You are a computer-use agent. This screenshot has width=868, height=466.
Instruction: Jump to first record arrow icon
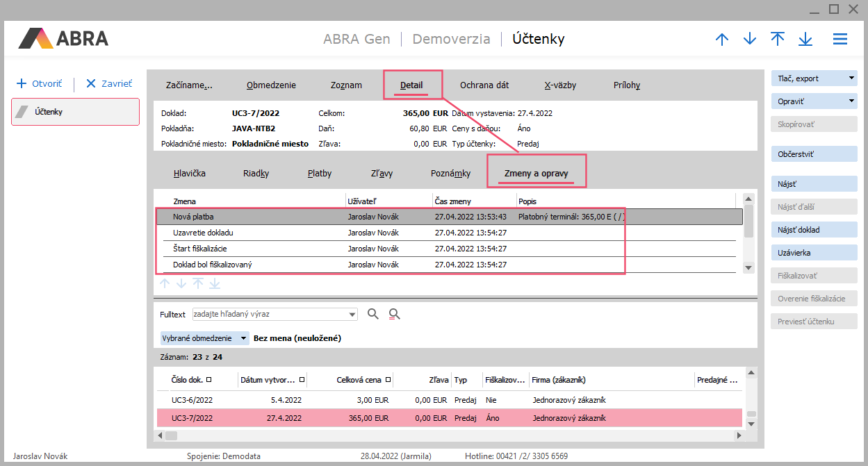778,40
